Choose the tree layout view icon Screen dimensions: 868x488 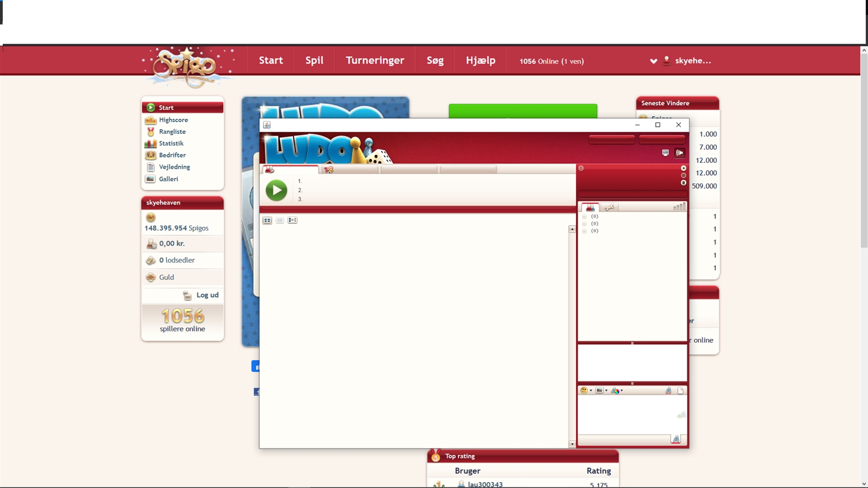[292, 220]
